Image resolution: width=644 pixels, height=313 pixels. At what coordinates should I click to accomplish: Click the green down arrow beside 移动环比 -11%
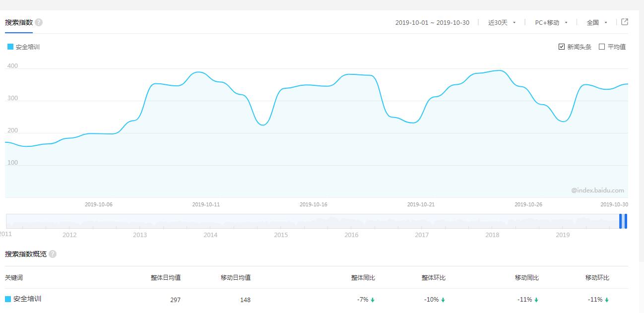click(x=606, y=300)
